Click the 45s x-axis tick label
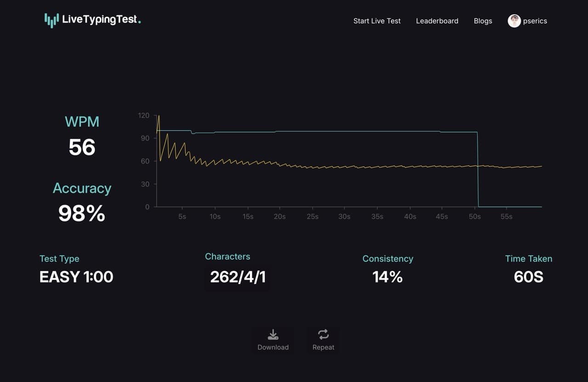This screenshot has height=382, width=588. pyautogui.click(x=442, y=217)
